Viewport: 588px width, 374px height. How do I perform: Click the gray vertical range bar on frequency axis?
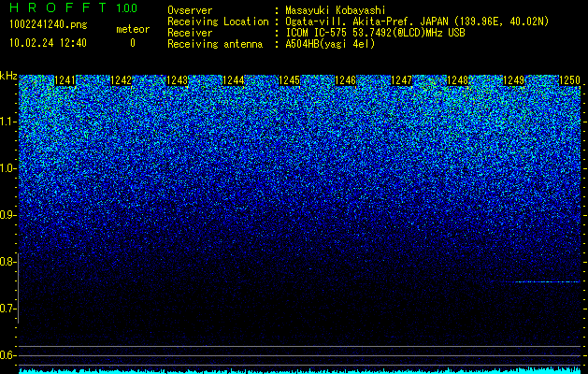coord(19,288)
